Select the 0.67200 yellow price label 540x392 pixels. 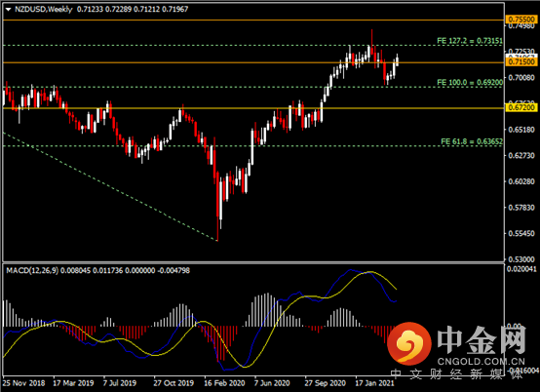pos(521,107)
